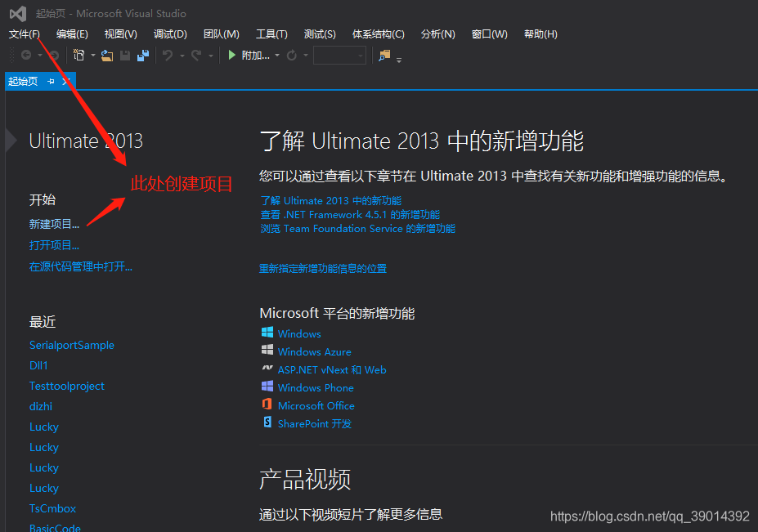Click the Visual Studio logo icon
Viewport: 758px width, 532px height.
(18, 14)
